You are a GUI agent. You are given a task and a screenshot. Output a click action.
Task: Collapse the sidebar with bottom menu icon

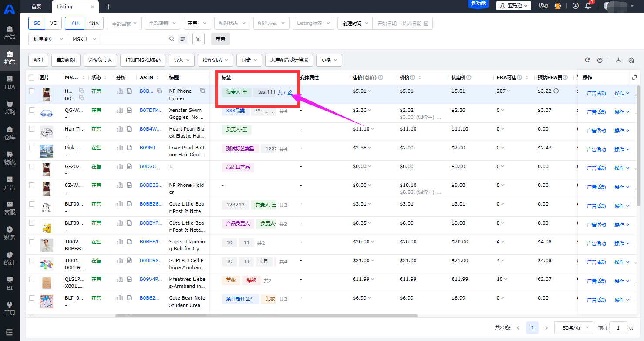click(x=10, y=332)
